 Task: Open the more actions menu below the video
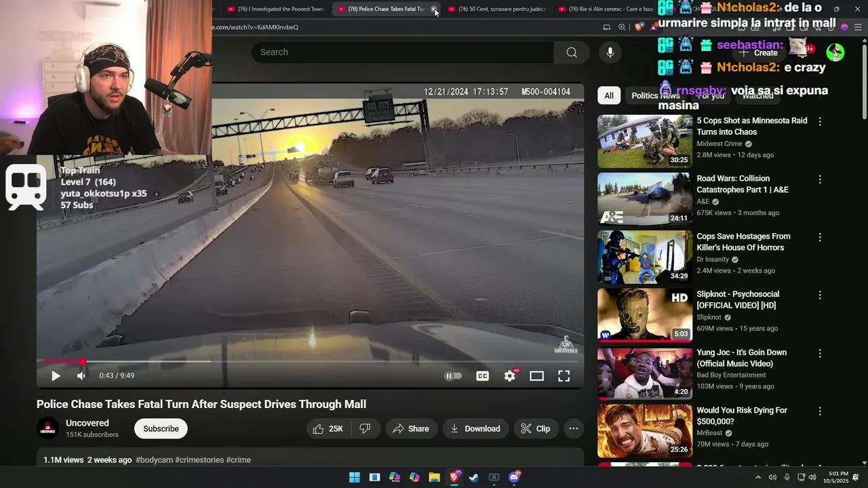(x=574, y=428)
